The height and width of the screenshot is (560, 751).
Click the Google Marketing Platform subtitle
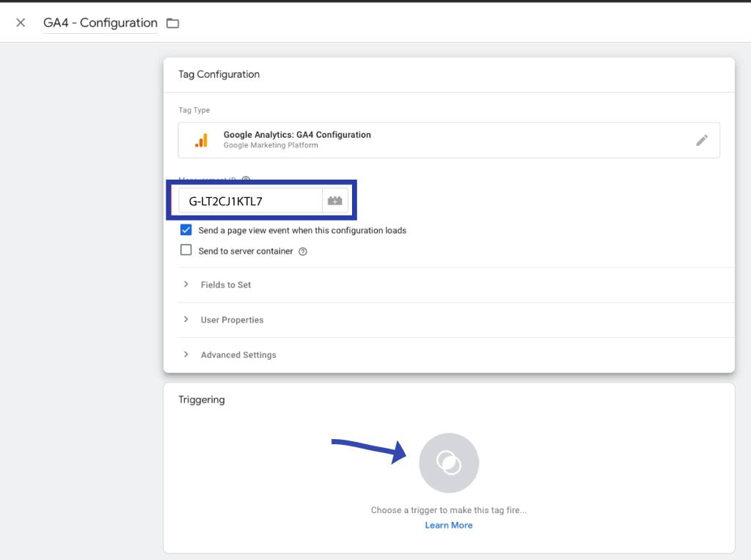(271, 145)
